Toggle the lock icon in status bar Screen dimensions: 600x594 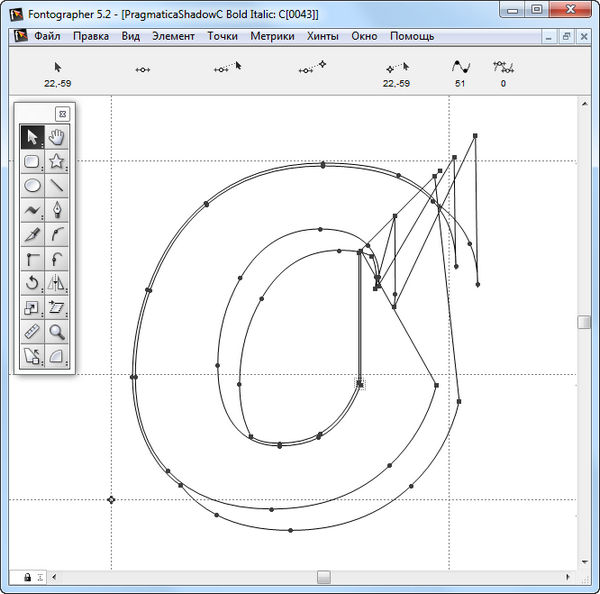(27, 577)
